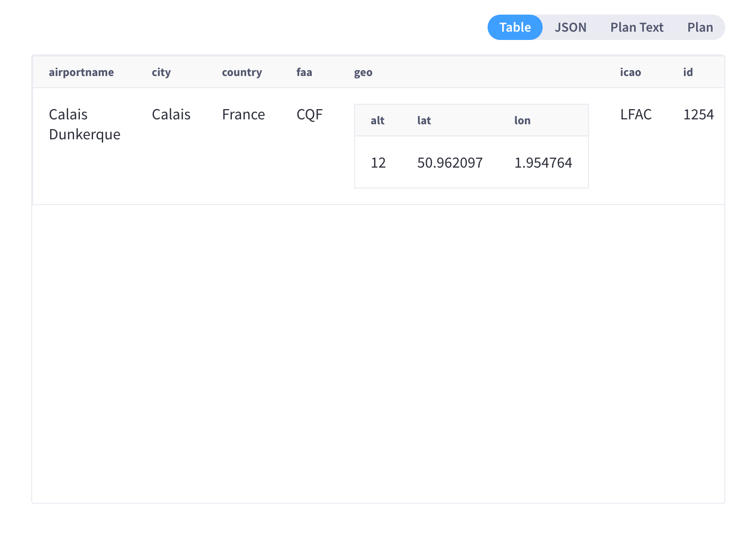Click the lat header in the geo subtable
This screenshot has width=756, height=533.
point(423,120)
